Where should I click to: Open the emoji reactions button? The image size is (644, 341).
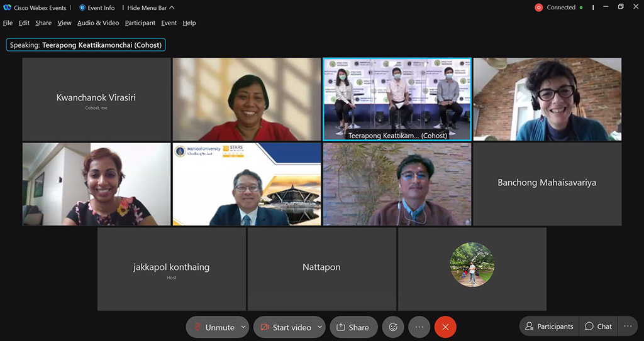click(393, 327)
